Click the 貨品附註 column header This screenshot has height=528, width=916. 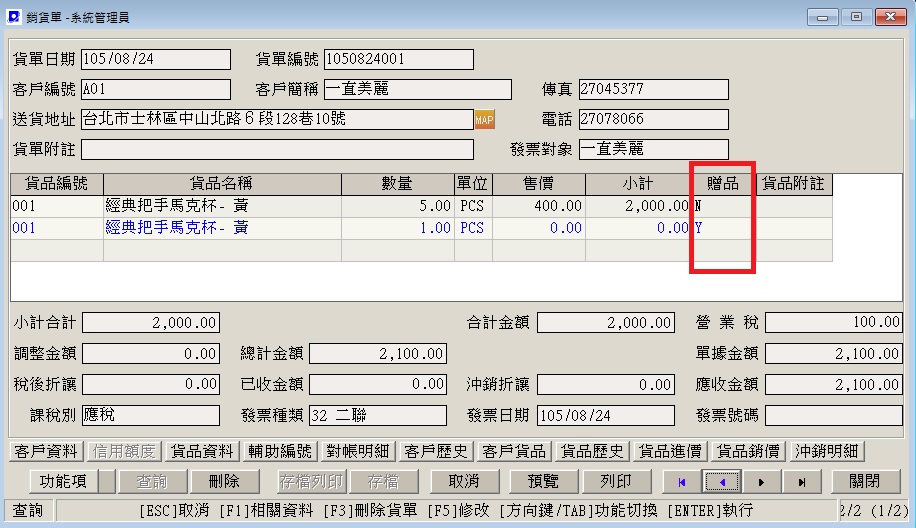794,184
